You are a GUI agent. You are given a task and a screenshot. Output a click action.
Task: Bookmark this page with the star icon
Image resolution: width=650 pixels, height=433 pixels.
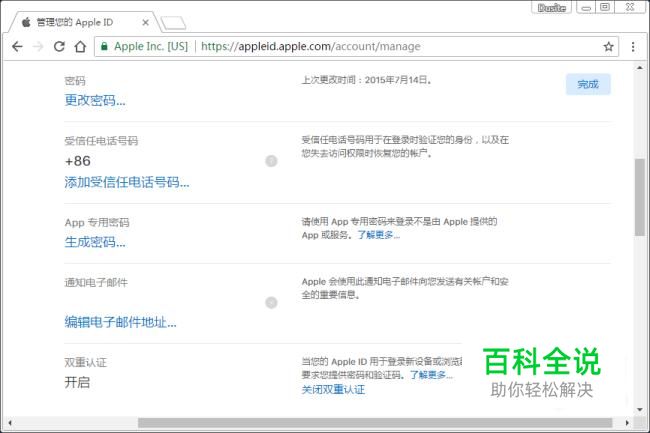pyautogui.click(x=608, y=46)
